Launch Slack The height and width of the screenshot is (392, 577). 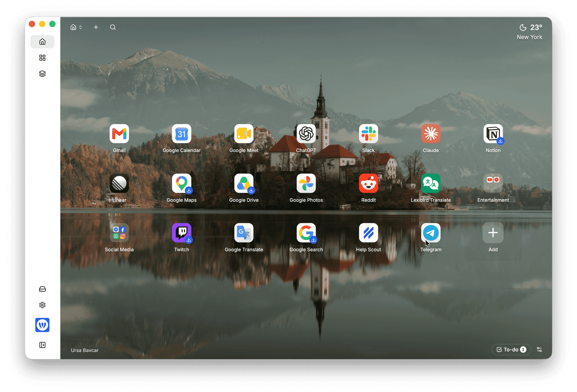pos(368,134)
